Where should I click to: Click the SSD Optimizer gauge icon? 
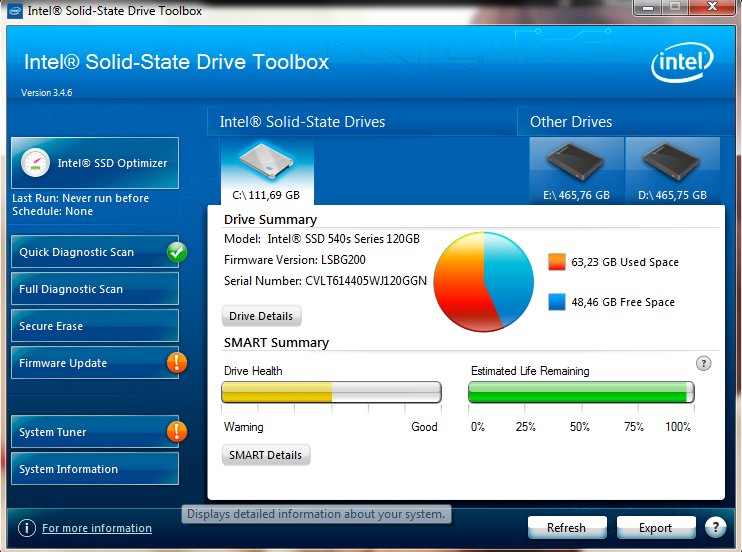coord(35,163)
